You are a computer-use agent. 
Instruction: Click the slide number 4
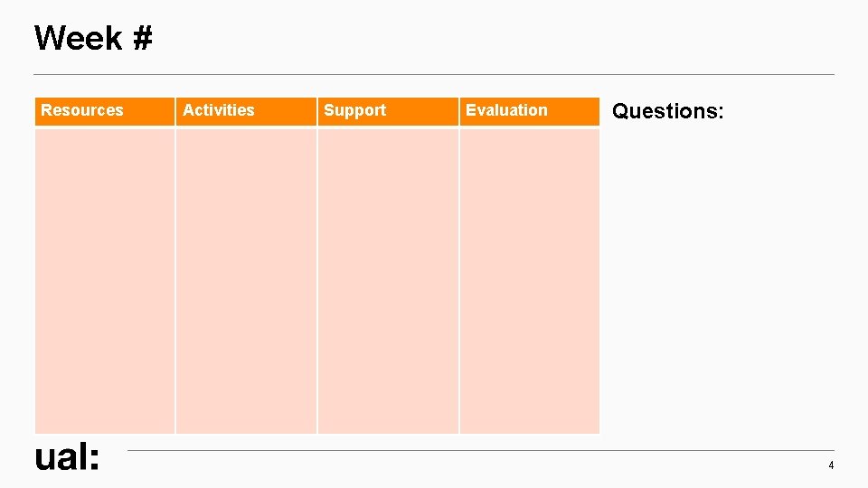pyautogui.click(x=831, y=465)
